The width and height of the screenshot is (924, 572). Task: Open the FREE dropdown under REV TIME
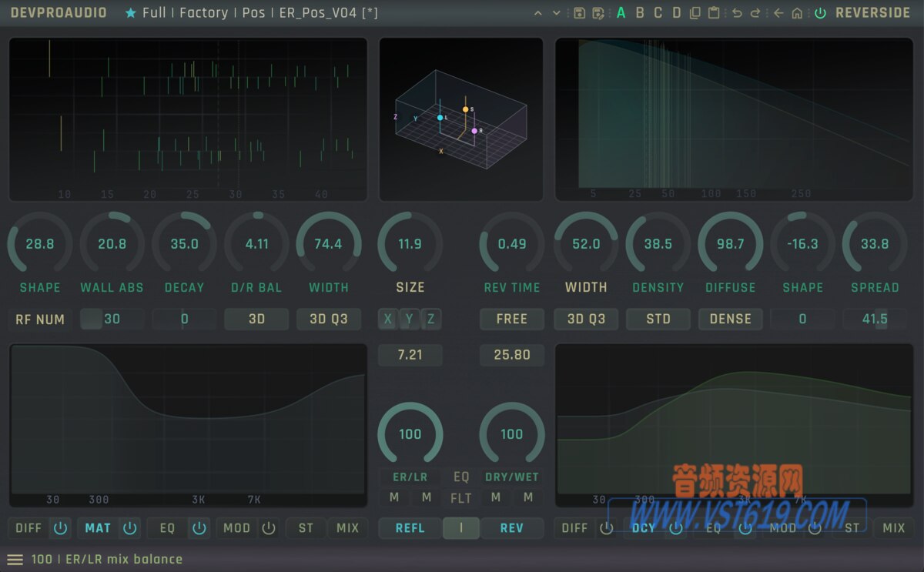coord(512,319)
